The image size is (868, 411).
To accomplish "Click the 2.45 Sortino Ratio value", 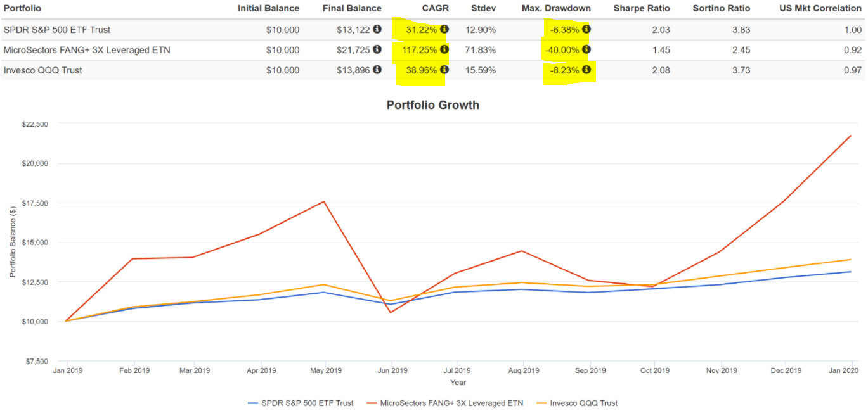I will tap(741, 50).
